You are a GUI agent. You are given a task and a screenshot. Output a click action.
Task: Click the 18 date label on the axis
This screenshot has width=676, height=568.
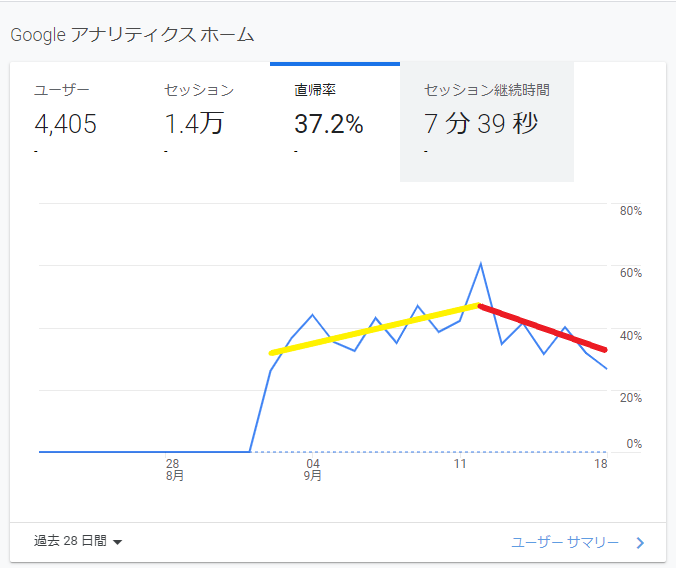point(600,464)
